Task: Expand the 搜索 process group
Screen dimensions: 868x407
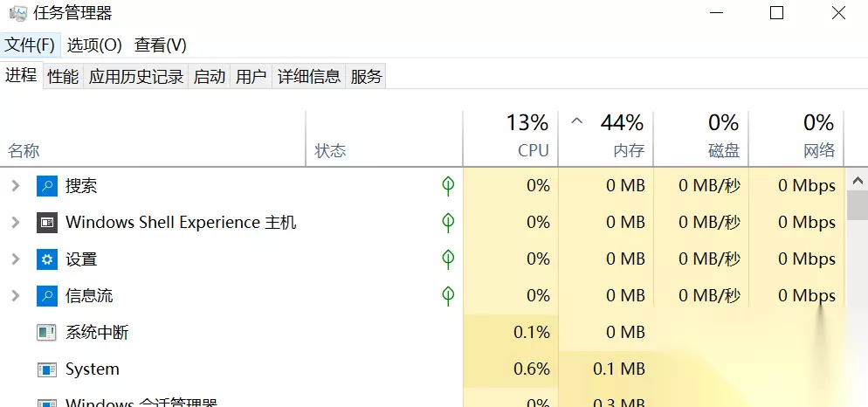Action: [x=15, y=186]
